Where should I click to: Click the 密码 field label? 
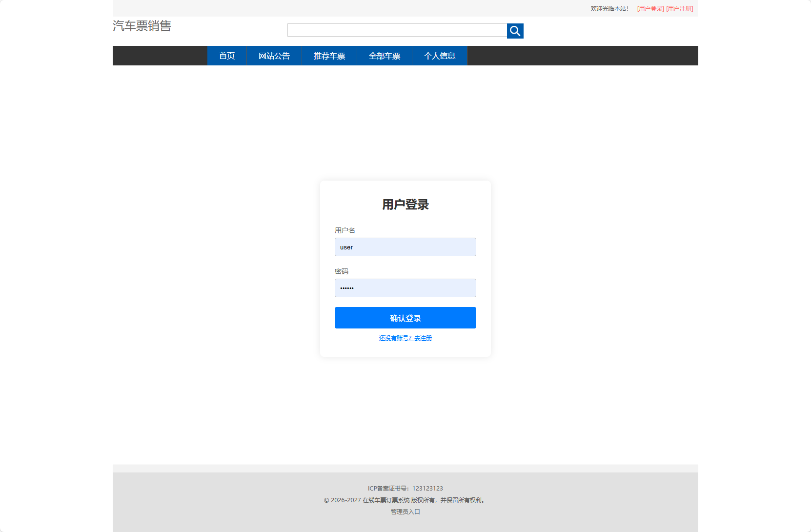(342, 271)
